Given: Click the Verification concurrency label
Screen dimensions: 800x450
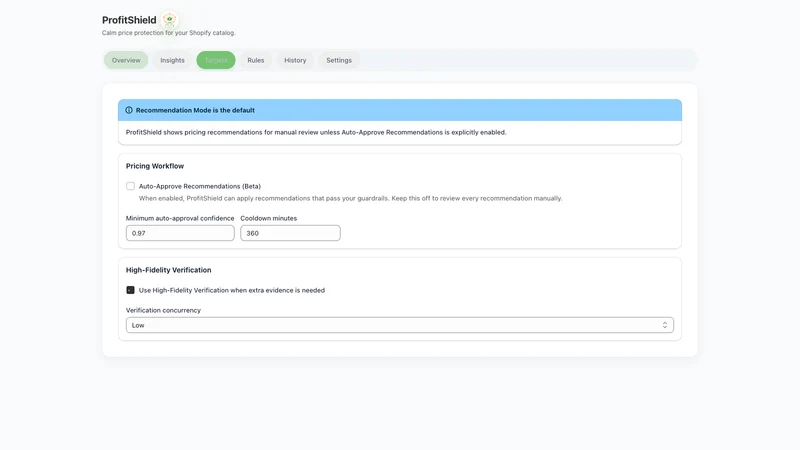Looking at the screenshot, I should [163, 310].
